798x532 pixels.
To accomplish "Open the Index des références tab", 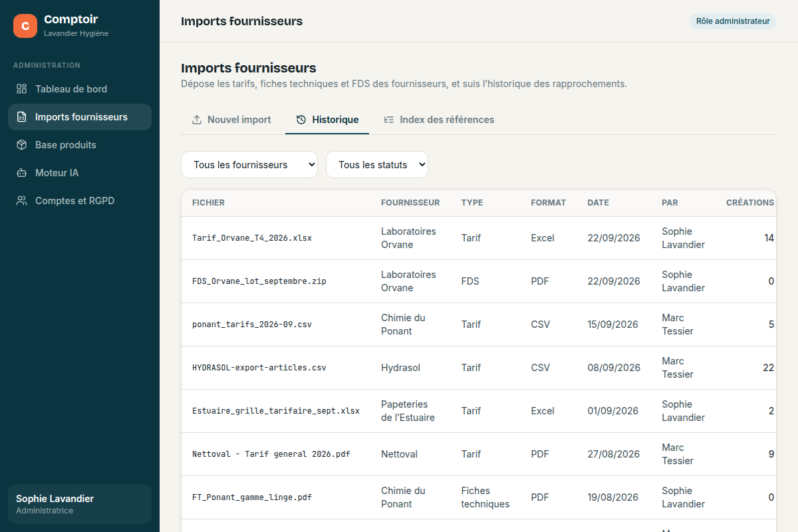I will pyautogui.click(x=439, y=120).
